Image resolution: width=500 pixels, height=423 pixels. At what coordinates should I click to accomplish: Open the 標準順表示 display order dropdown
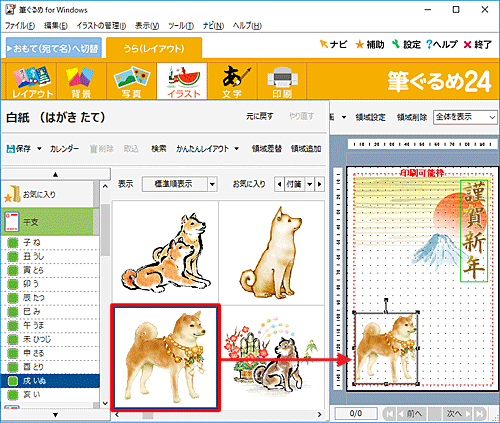[x=212, y=184]
